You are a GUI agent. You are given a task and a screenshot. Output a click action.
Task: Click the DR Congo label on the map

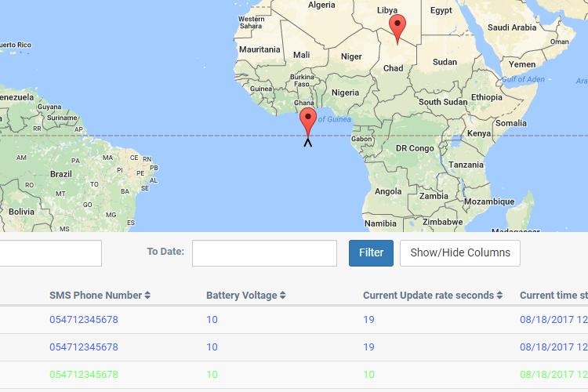point(415,148)
